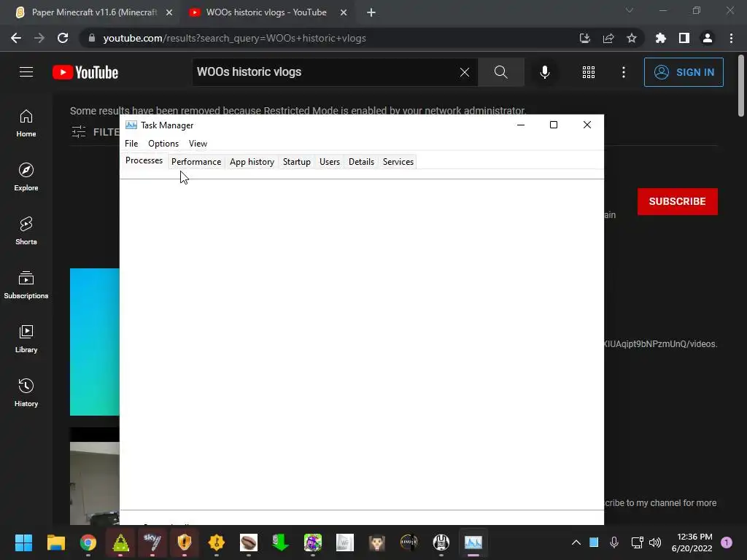747x560 pixels.
Task: Click install app icon in address bar
Action: 584,38
